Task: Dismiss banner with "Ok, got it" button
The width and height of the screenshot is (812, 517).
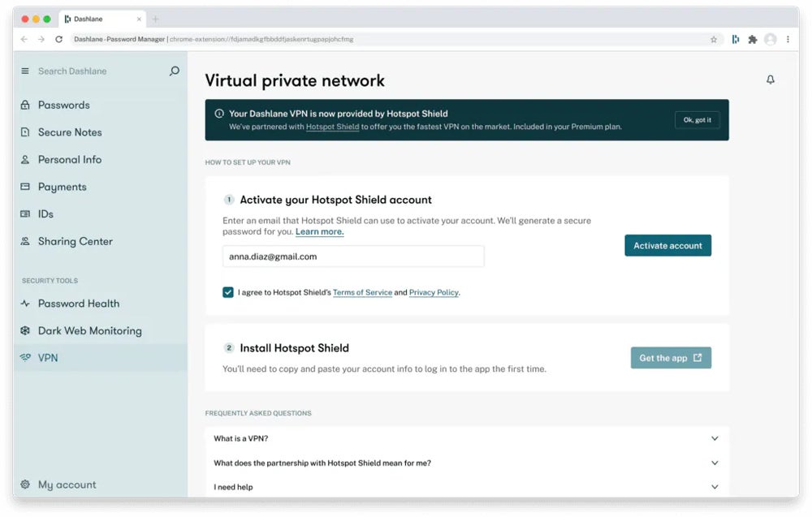Action: pos(697,120)
